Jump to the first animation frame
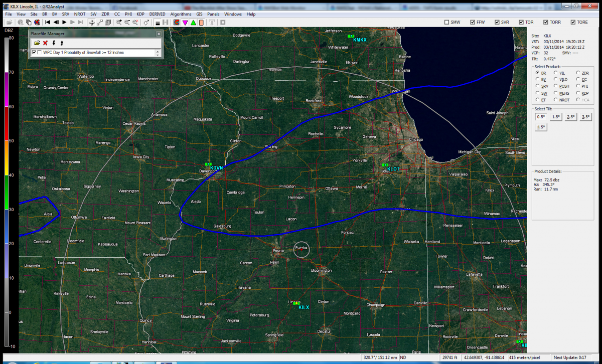 48,22
